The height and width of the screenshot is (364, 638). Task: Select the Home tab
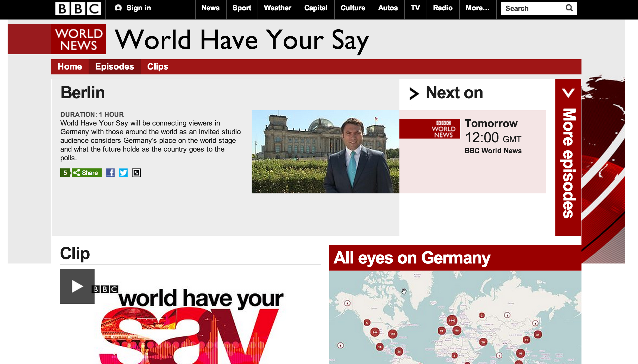point(70,67)
